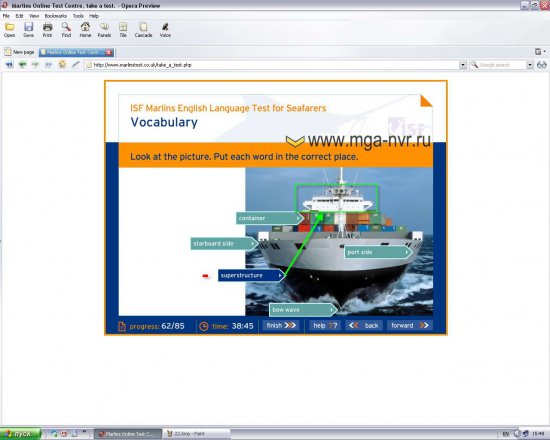This screenshot has height=440, width=550.
Task: Open the File menu
Action: point(6,16)
